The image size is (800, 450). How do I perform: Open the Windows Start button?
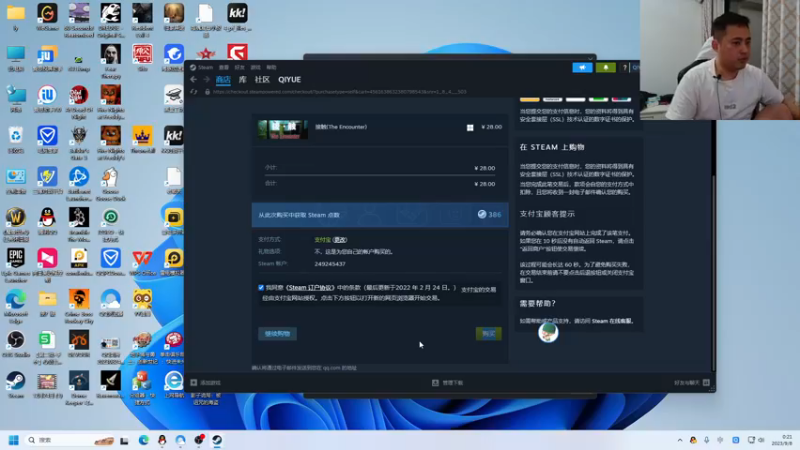[14, 440]
